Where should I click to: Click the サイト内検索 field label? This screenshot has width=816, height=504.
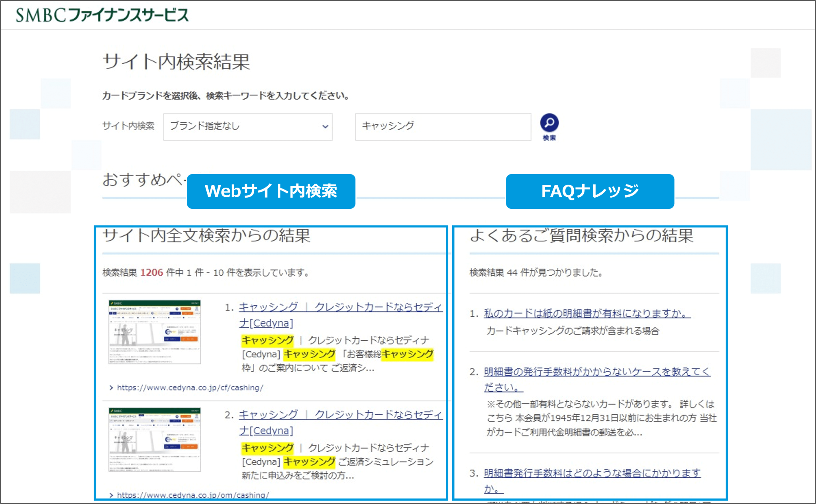pyautogui.click(x=128, y=126)
